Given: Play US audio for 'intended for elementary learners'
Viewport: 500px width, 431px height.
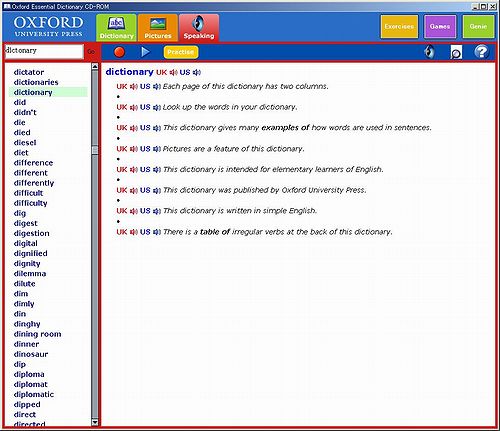Looking at the screenshot, I should [x=157, y=170].
